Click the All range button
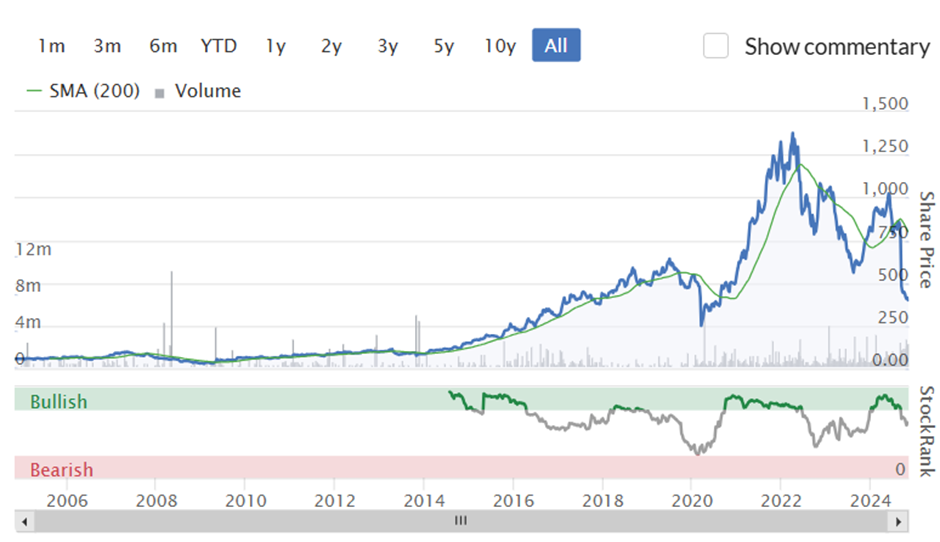 point(556,45)
